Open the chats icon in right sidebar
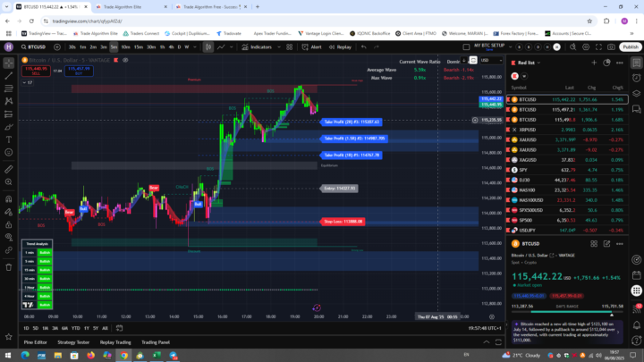This screenshot has width=644, height=362. [637, 109]
